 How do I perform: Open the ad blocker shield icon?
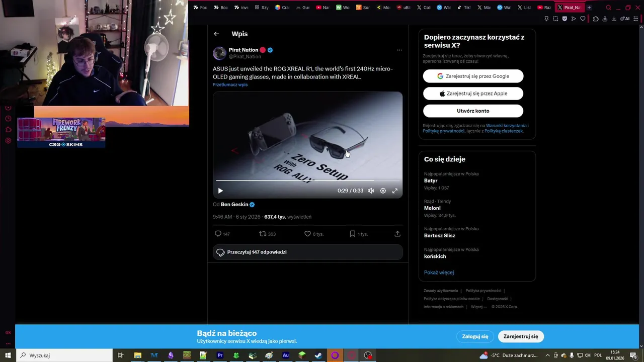coord(565,19)
